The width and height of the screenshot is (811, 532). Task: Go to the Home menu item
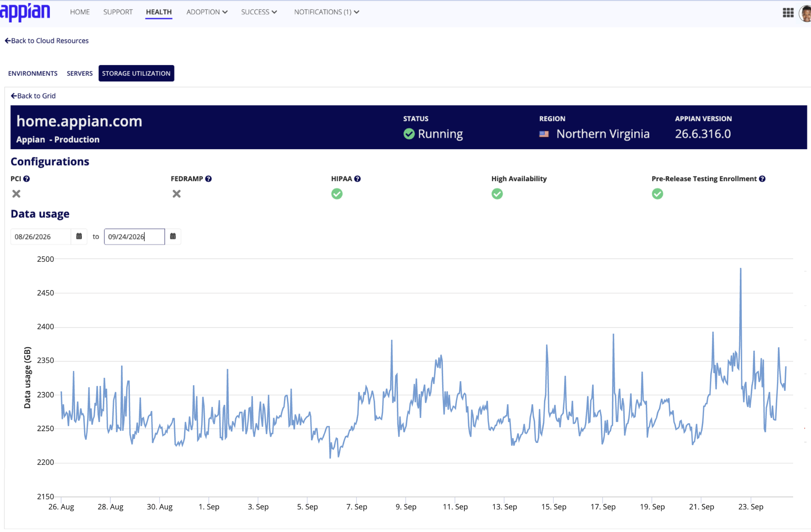(80, 12)
